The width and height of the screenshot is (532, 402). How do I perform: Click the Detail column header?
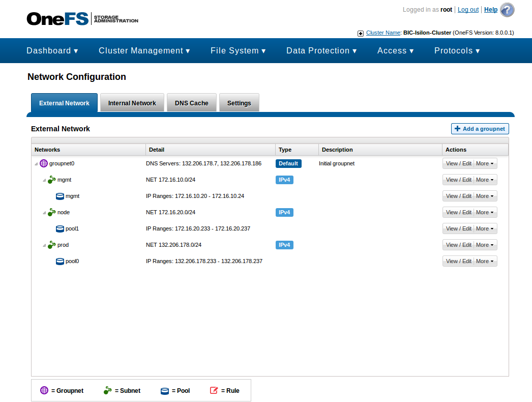[211, 150]
